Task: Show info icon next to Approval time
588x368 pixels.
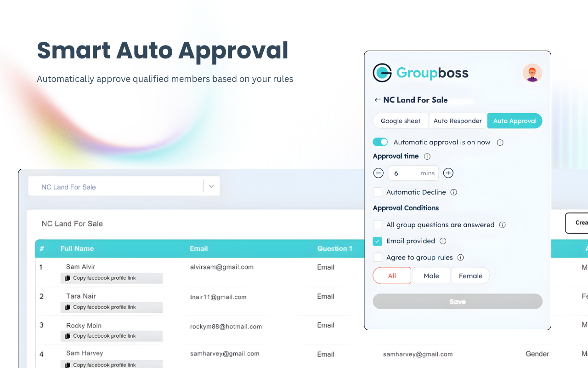Action: pos(427,156)
